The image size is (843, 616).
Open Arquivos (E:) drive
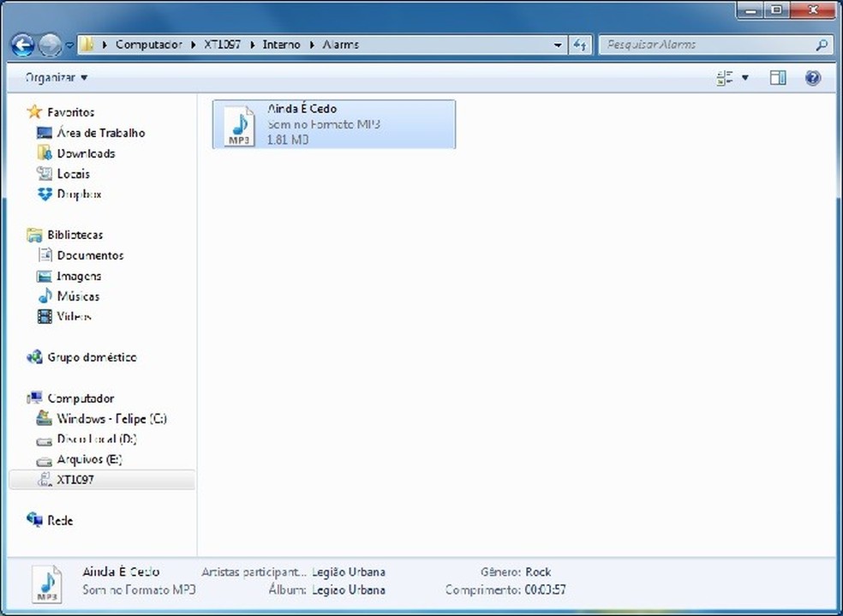click(x=89, y=459)
